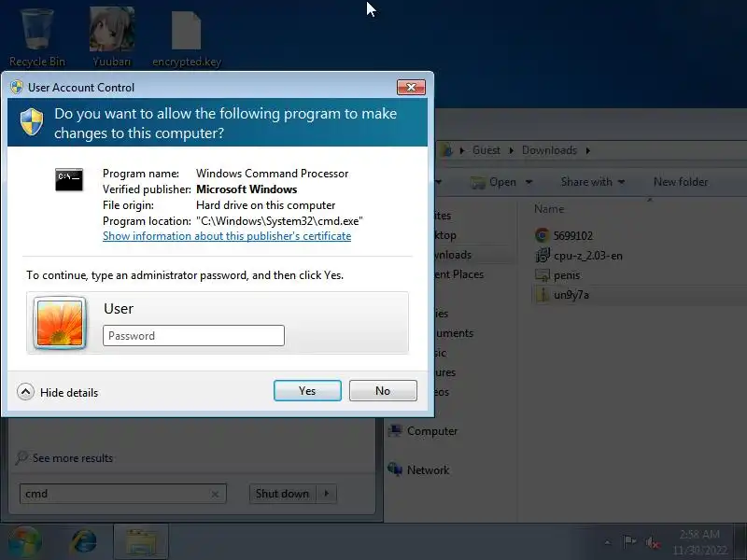Click New folder in Explorer toolbar
Image resolution: width=747 pixels, height=560 pixels.
[x=681, y=182]
